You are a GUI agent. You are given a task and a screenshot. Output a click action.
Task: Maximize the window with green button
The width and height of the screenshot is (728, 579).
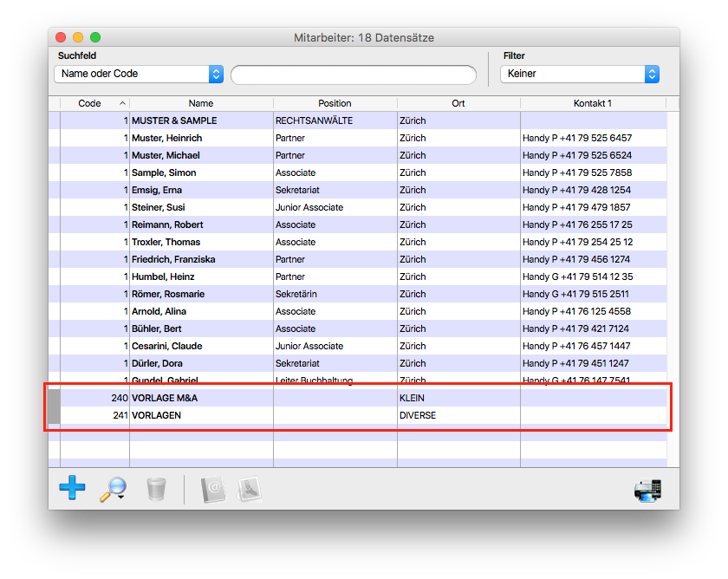click(x=95, y=37)
